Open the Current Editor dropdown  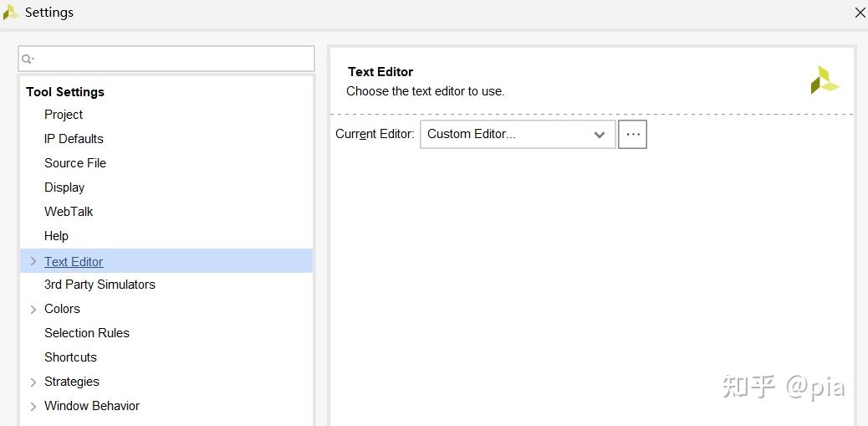[x=518, y=134]
